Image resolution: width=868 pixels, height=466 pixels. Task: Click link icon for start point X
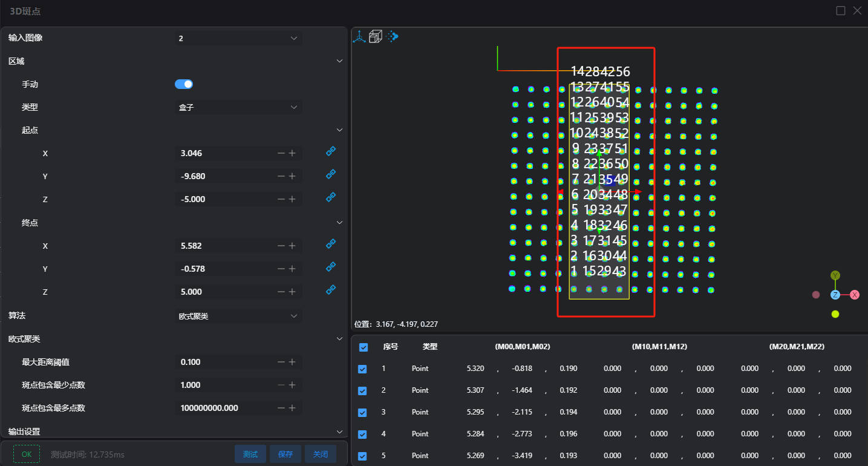tap(331, 151)
